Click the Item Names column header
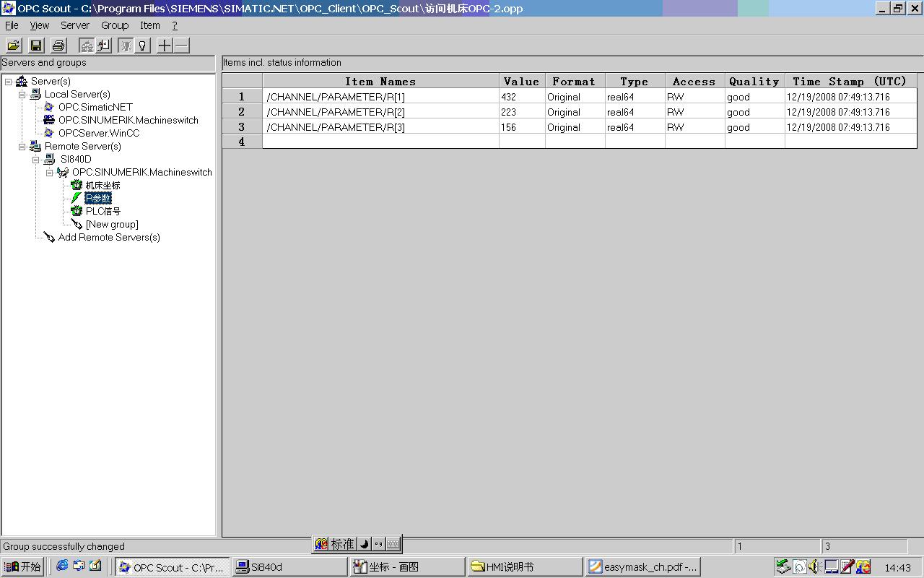This screenshot has height=578, width=924. (380, 82)
